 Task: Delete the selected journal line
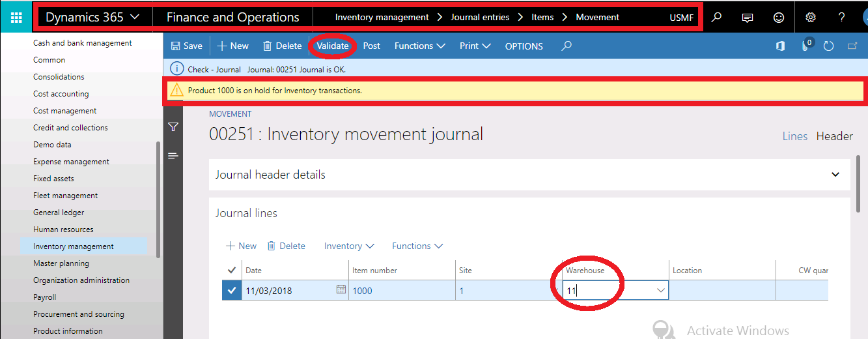click(286, 246)
